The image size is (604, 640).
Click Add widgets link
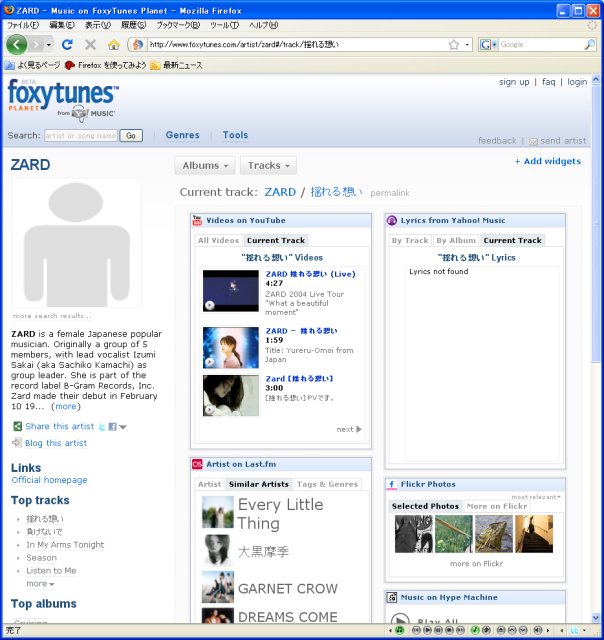pyautogui.click(x=547, y=161)
